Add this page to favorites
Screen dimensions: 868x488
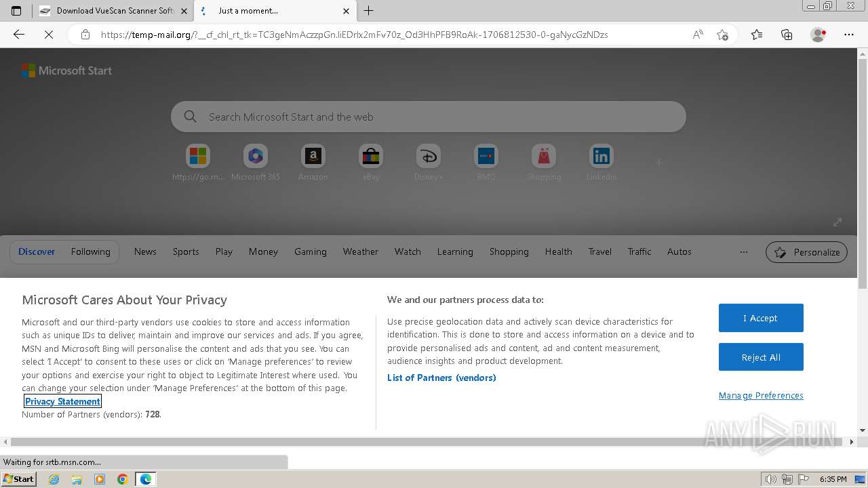pyautogui.click(x=722, y=35)
